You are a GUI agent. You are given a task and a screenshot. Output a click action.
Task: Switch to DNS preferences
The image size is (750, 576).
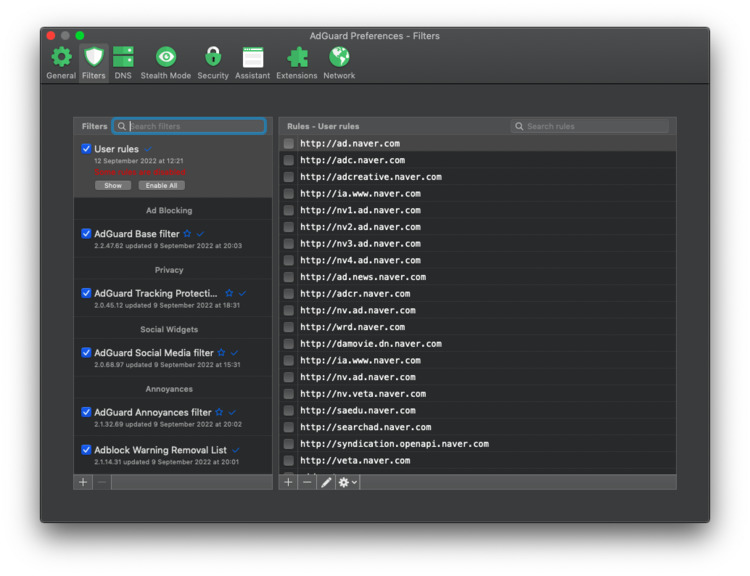coord(123,63)
